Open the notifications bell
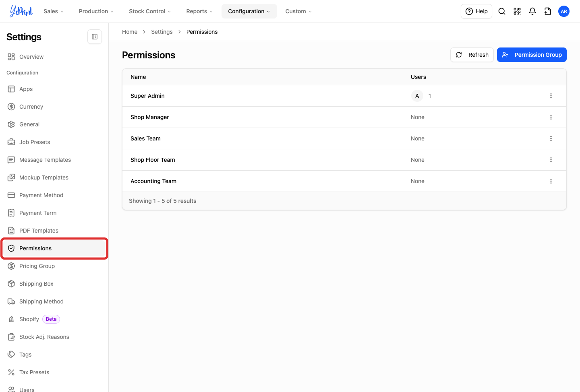The height and width of the screenshot is (392, 580). pos(532,11)
